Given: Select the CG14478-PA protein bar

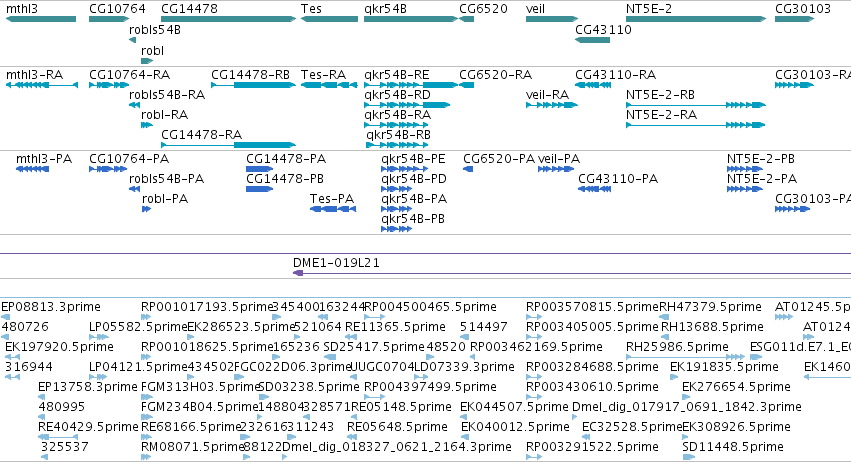Looking at the screenshot, I should [259, 169].
